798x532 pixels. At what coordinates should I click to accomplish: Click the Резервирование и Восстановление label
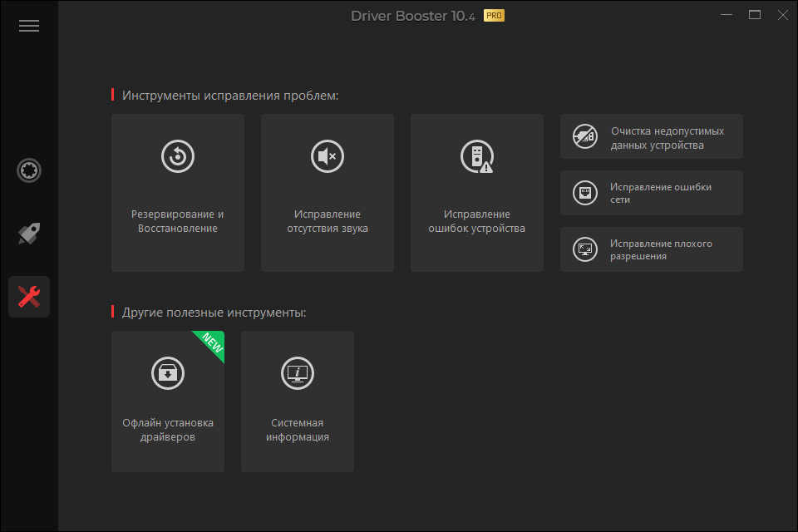(177, 219)
